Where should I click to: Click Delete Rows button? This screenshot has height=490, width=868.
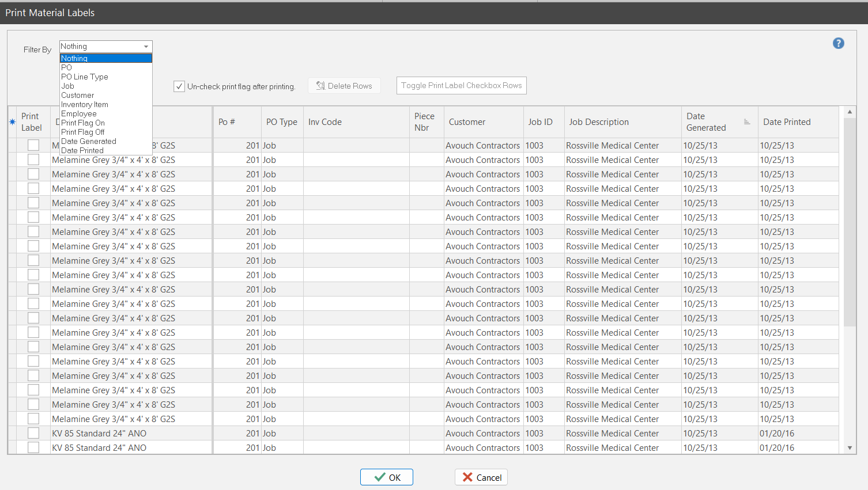[x=344, y=86]
